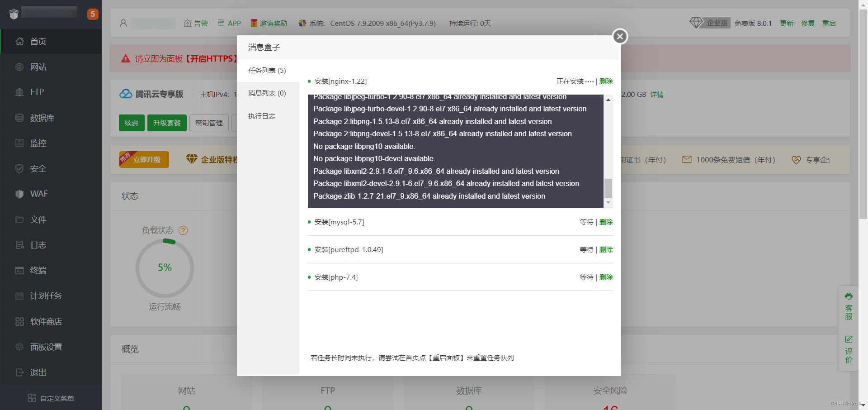This screenshot has width=868, height=410.
Task: Select the 执行日志 tab
Action: coord(268,116)
